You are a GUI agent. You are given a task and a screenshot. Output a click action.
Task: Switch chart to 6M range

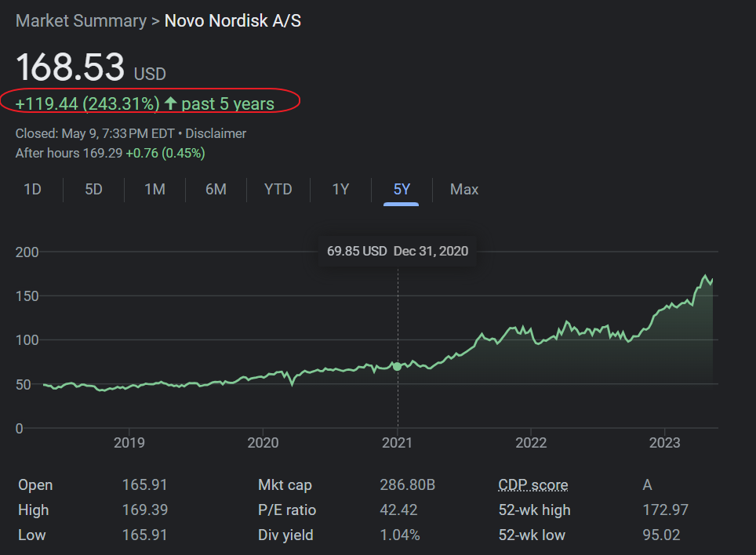[x=216, y=190]
